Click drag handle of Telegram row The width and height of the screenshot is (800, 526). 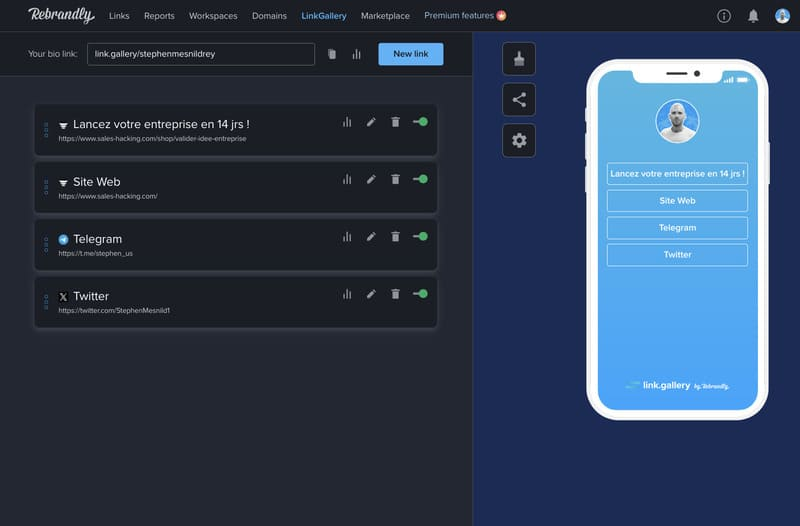coord(46,245)
